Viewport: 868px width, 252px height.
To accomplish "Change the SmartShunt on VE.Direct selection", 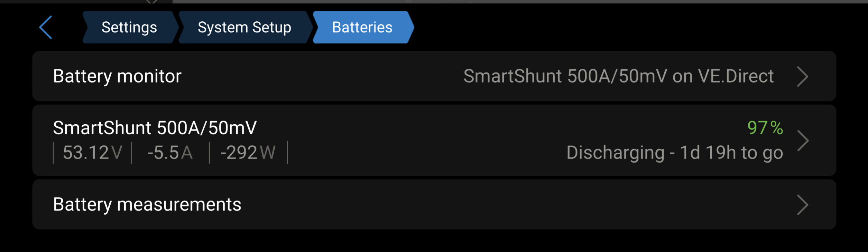I will click(618, 76).
